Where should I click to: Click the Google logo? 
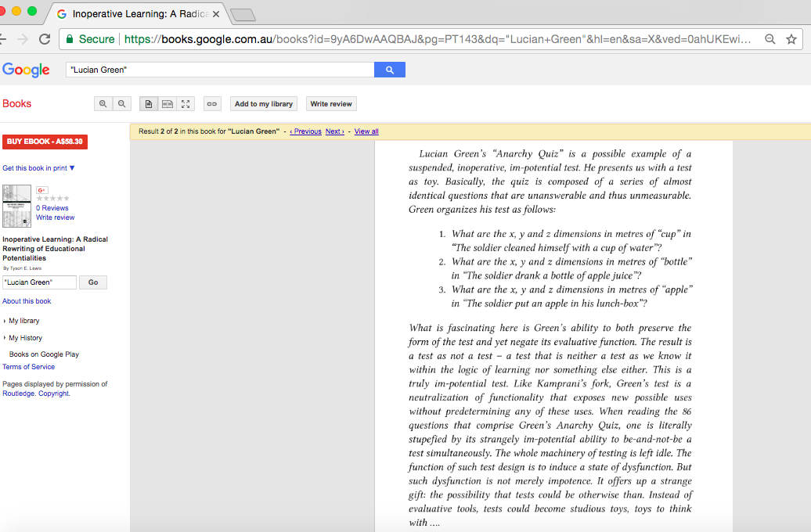coord(26,70)
